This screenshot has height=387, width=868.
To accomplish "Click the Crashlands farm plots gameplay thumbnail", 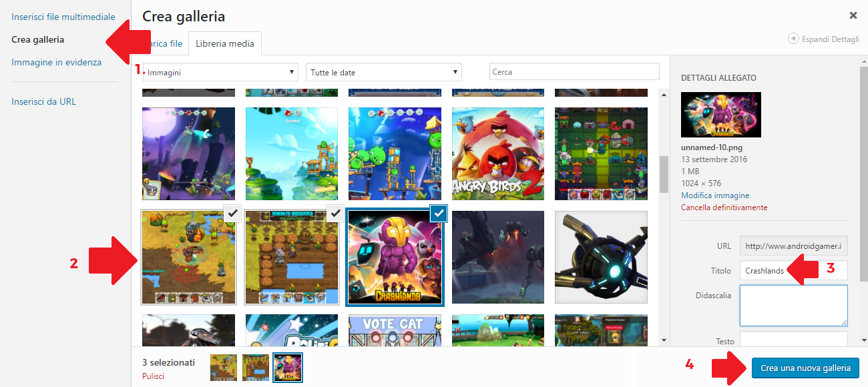I will click(x=292, y=258).
